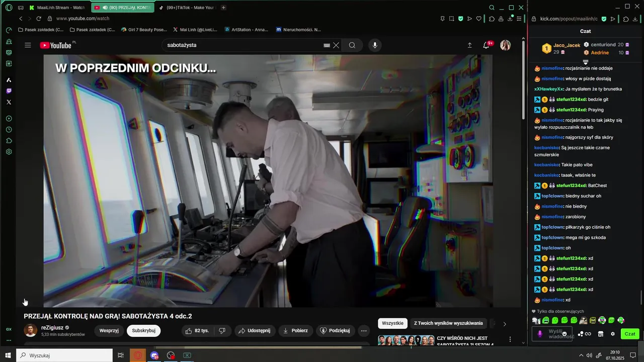Open Opera sidebar player icon
Viewport: 644px width, 362px height.
9,119
